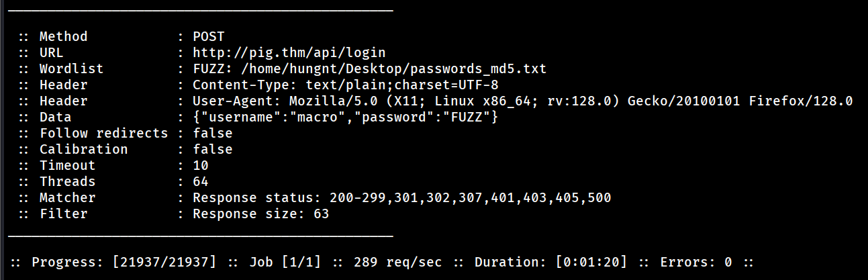Viewport: 868px width, 280px height.
Task: Click the Filter response size 63
Action: pyautogui.click(x=260, y=214)
